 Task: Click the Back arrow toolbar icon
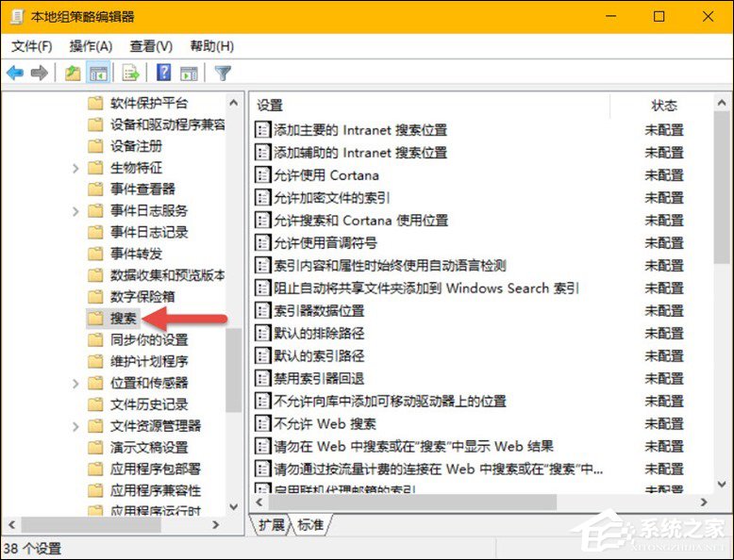15,73
